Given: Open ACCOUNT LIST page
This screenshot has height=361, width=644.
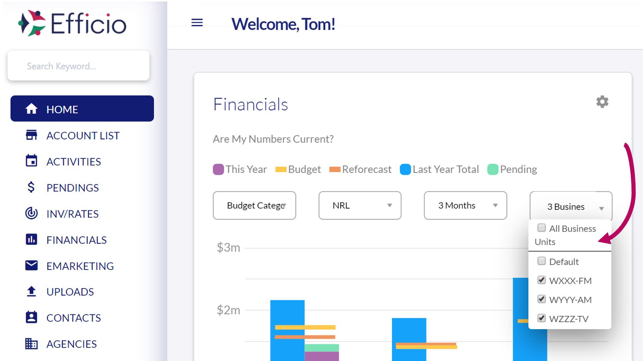Looking at the screenshot, I should [x=83, y=135].
